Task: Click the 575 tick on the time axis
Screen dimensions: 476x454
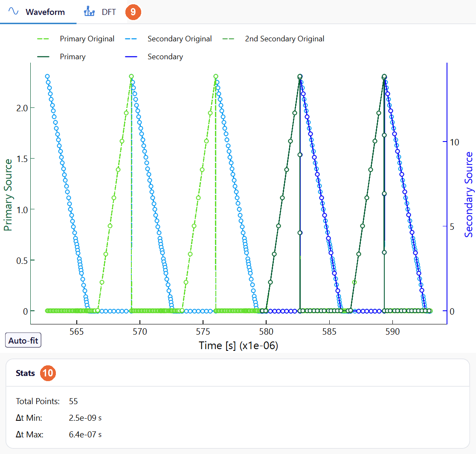Action: [x=203, y=332]
